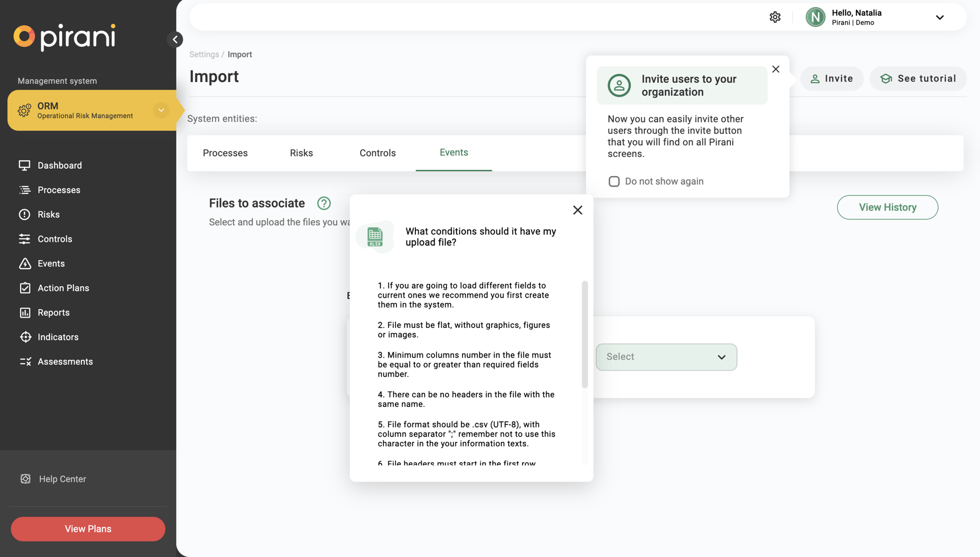980x557 pixels.
Task: Click the XLSX file icon in the popup
Action: (x=375, y=237)
